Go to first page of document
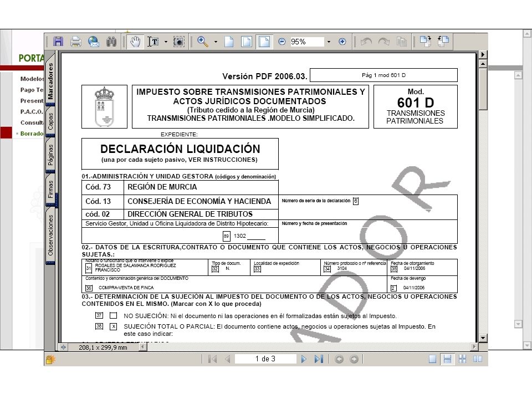Image resolution: width=532 pixels, height=399 pixels. click(213, 359)
